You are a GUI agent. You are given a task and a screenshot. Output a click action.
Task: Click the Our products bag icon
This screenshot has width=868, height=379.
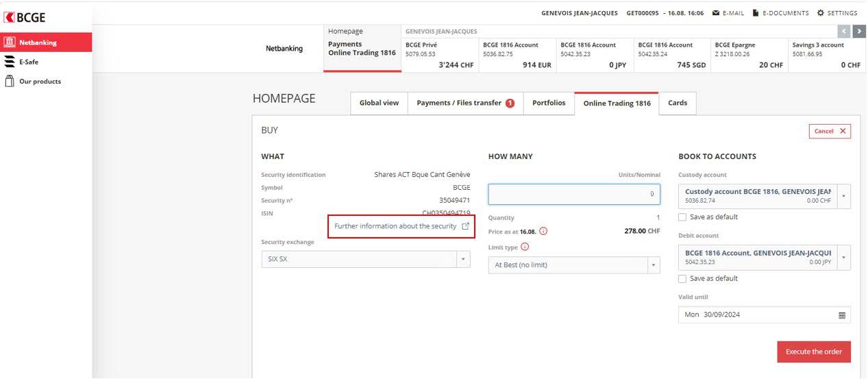(x=10, y=81)
